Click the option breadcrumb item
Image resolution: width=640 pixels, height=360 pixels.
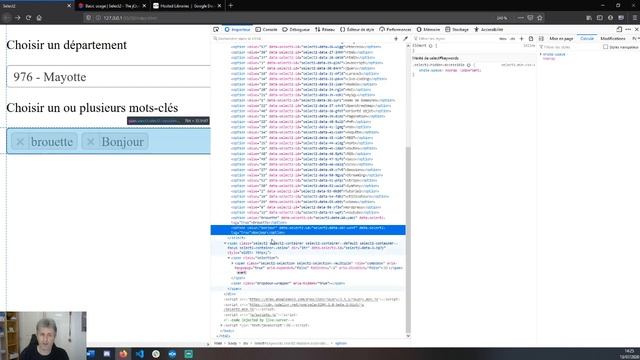click(x=340, y=343)
